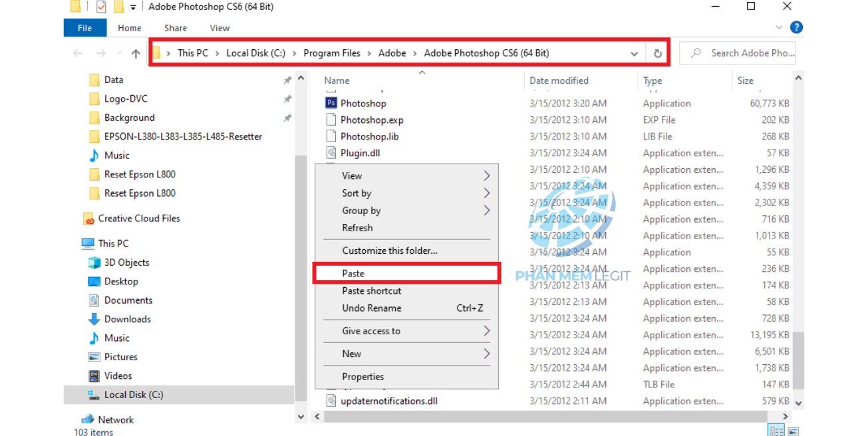Open the File ribbon tab
The image size is (868, 436).
click(x=84, y=28)
